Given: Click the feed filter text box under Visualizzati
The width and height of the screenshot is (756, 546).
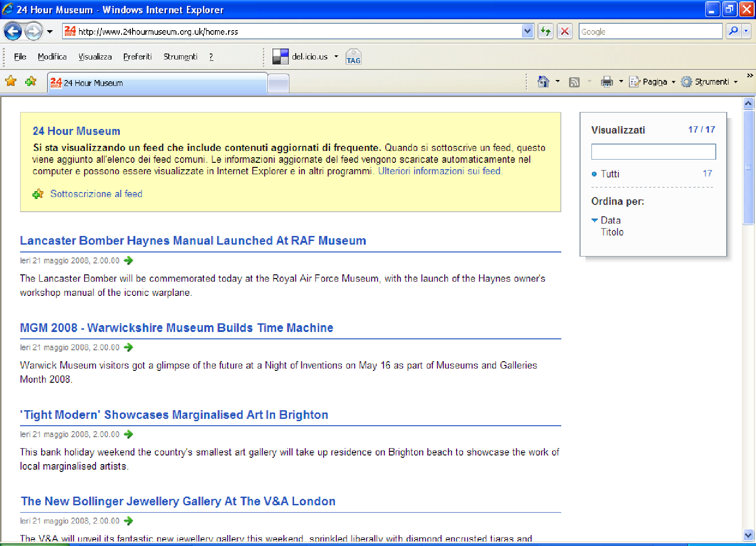Looking at the screenshot, I should [x=653, y=152].
